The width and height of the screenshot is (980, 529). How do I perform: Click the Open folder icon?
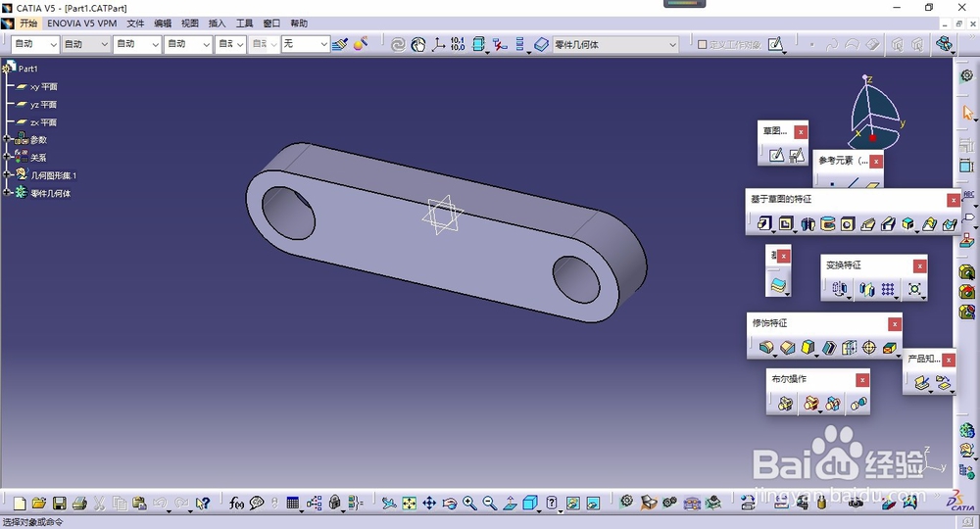39,503
